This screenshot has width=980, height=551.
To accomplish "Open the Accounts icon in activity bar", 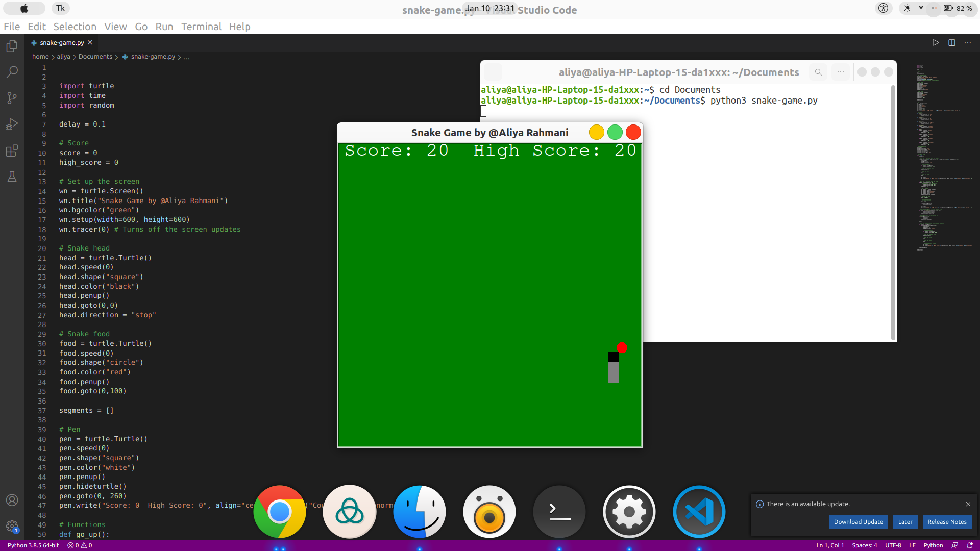I will pos(12,500).
